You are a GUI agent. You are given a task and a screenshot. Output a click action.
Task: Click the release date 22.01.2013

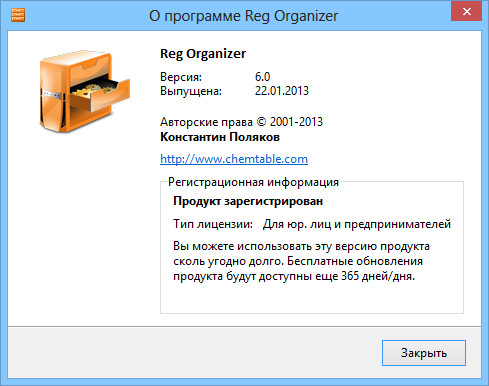[282, 91]
